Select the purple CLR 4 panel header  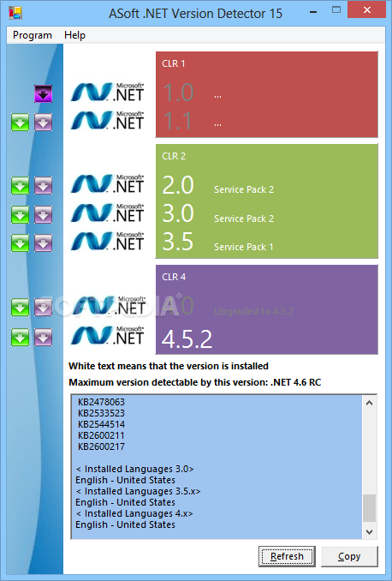(174, 277)
